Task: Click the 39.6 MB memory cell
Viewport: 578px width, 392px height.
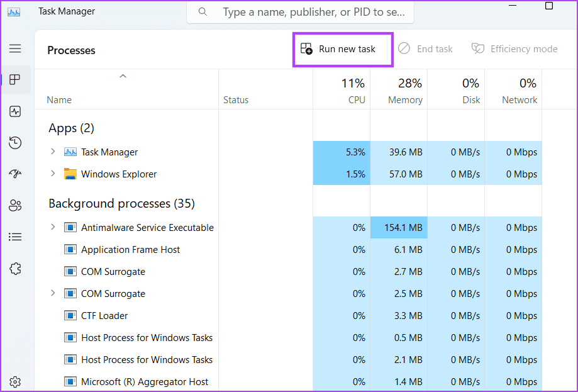Action: (399, 152)
